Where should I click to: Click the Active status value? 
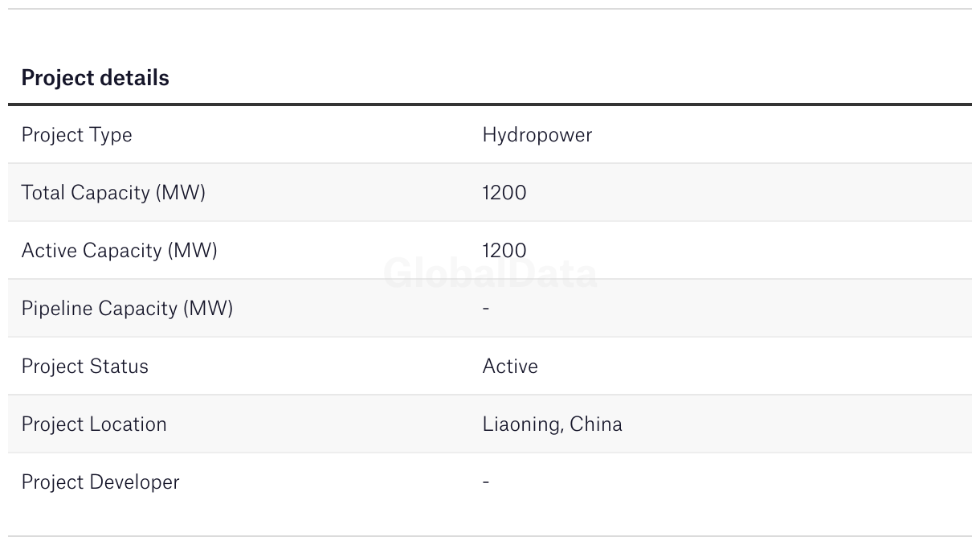point(510,367)
